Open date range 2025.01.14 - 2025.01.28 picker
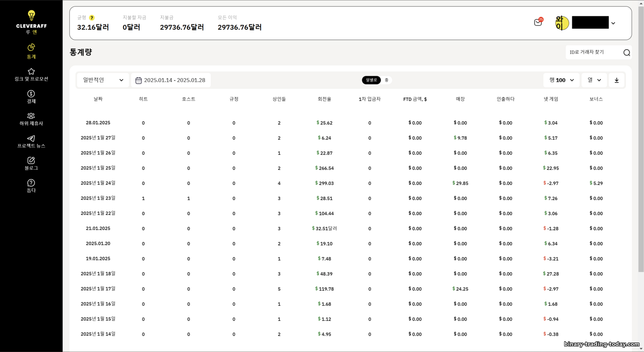 [x=171, y=80]
